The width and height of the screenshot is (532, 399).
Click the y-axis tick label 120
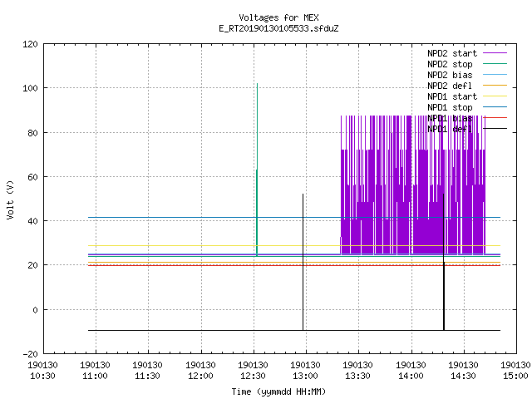[x=30, y=44]
